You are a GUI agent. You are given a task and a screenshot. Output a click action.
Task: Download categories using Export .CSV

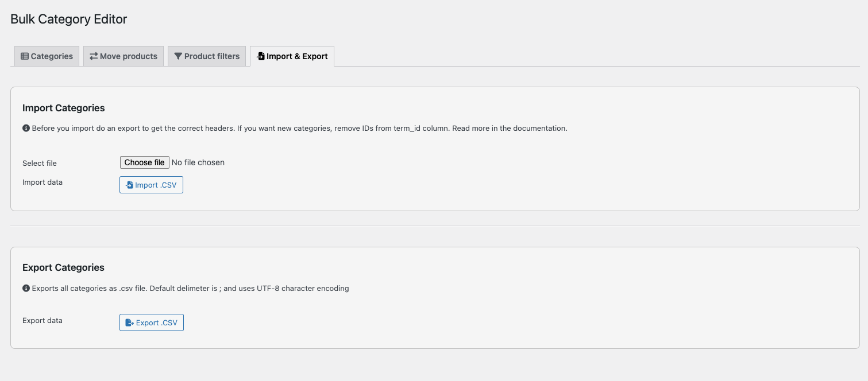152,323
